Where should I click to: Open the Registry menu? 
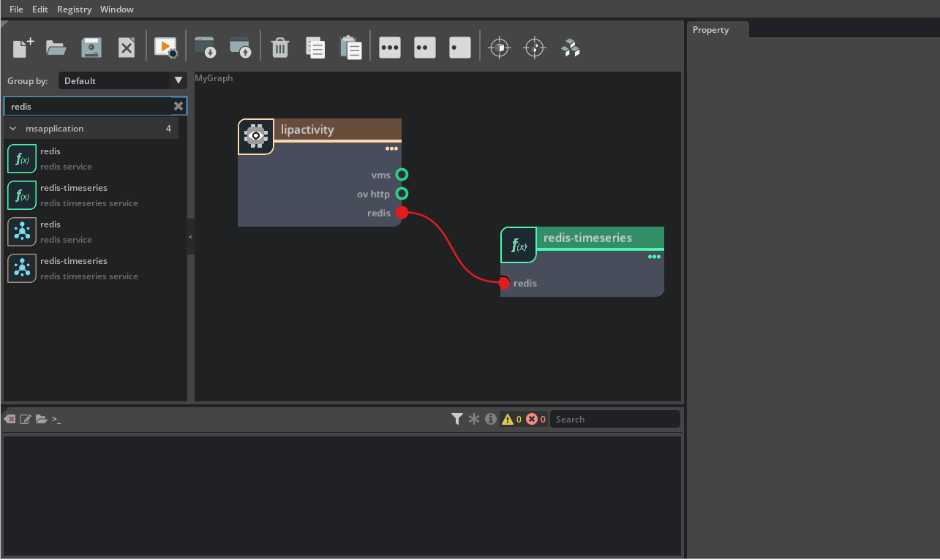pos(75,10)
